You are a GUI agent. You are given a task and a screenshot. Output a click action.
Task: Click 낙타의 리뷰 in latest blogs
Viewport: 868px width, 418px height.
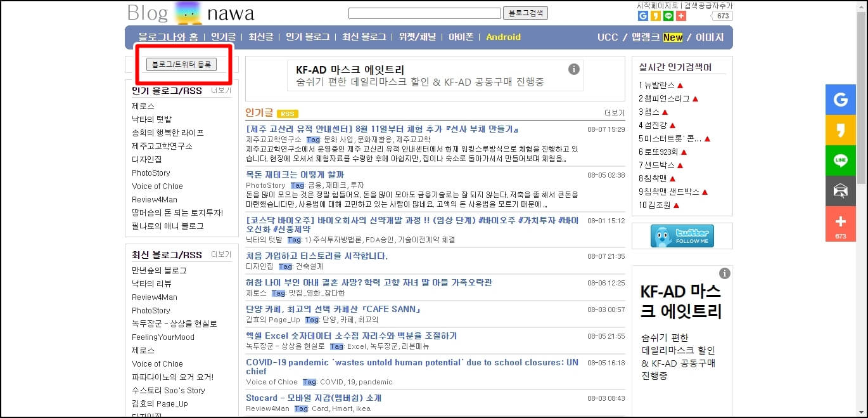(151, 284)
